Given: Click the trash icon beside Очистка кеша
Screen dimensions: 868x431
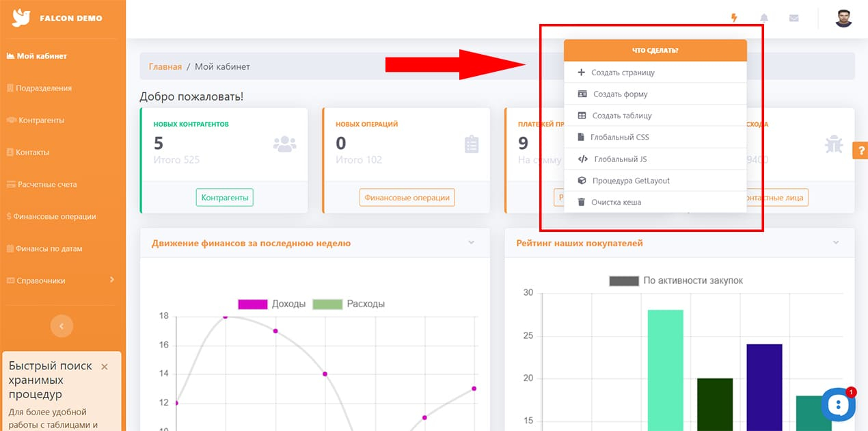Looking at the screenshot, I should 581,202.
